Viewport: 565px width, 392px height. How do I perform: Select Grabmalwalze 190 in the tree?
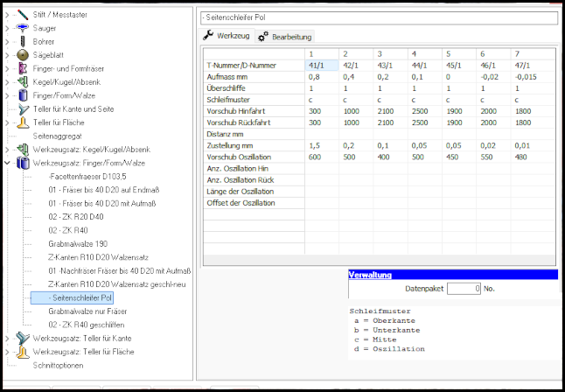pos(78,243)
